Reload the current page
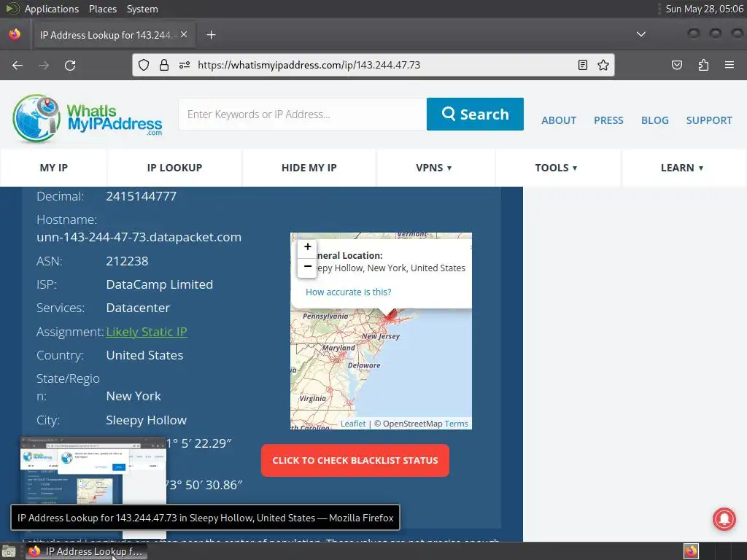This screenshot has width=747, height=560. point(70,65)
